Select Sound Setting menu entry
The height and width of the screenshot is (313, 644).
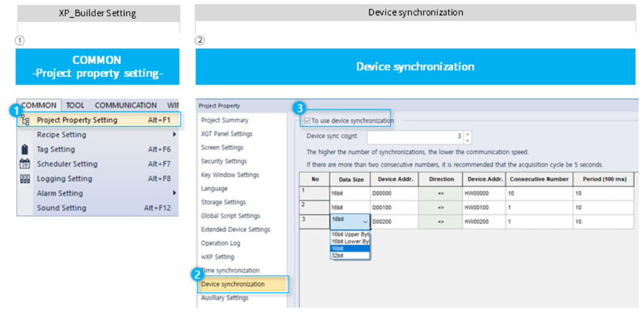(61, 208)
